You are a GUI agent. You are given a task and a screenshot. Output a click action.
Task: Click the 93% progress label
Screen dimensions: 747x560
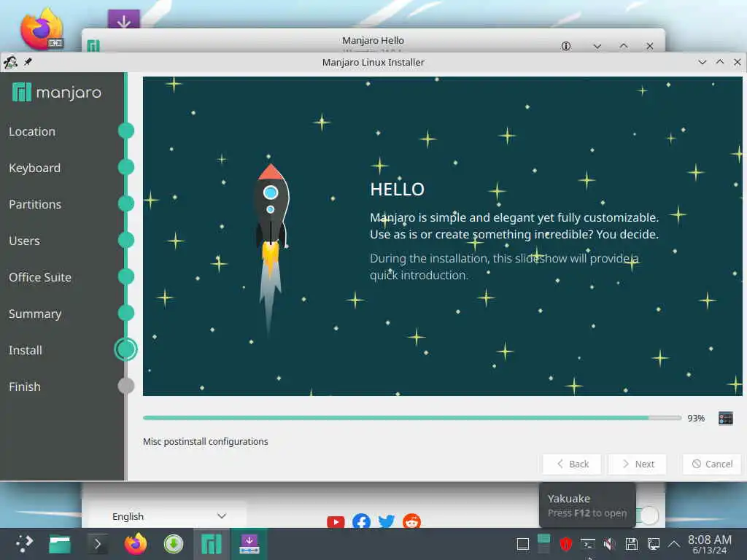pos(695,418)
